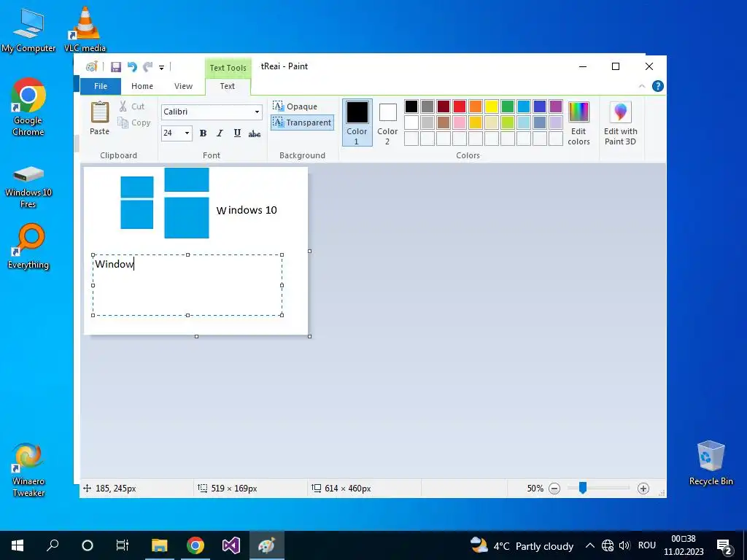
Task: Click the volume speaker tray icon
Action: click(x=624, y=545)
